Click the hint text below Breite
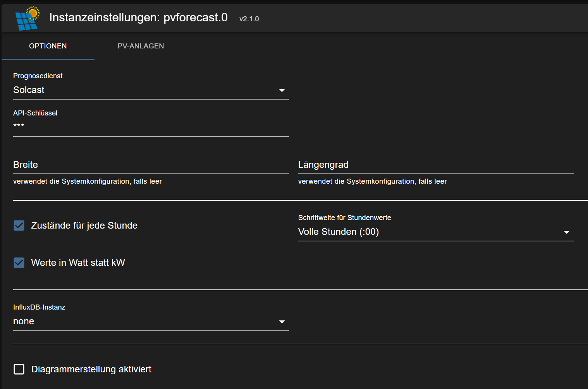The width and height of the screenshot is (588, 389). 88,181
